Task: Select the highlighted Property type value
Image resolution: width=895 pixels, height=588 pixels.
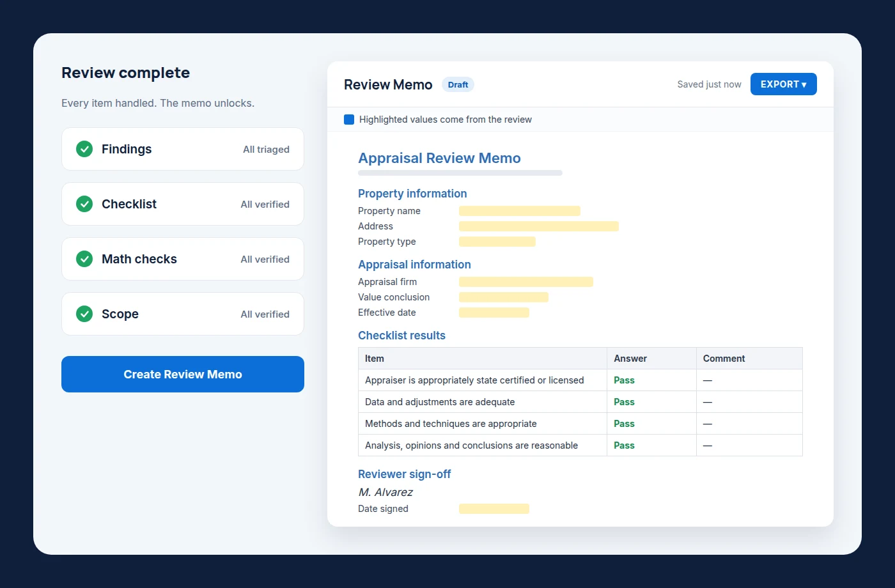Action: [x=497, y=242]
